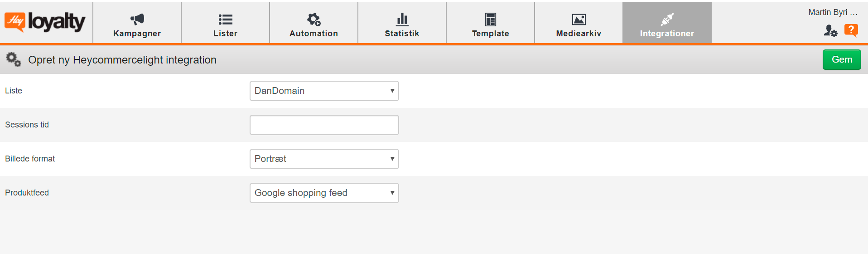Switch to the Template tab label
The width and height of the screenshot is (868, 254).
tap(490, 34)
